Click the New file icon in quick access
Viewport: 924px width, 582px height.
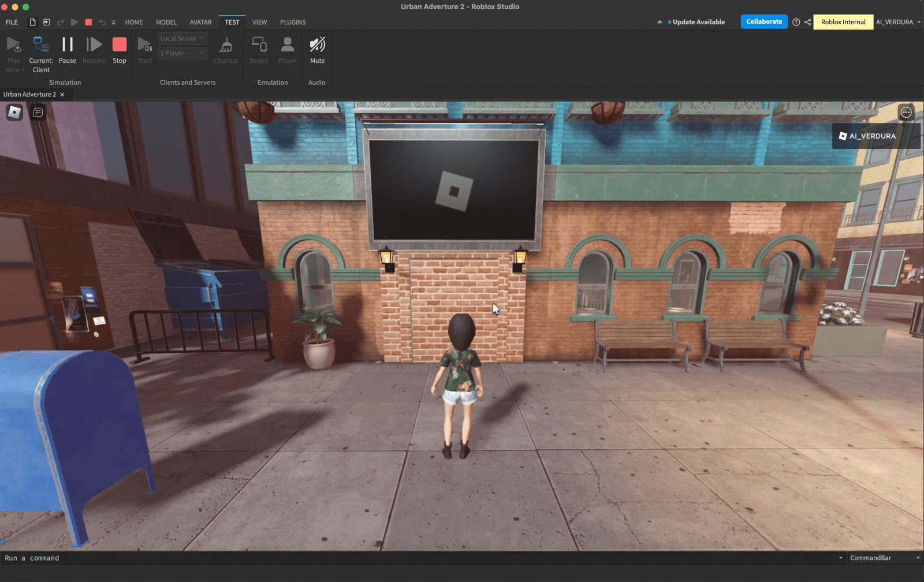[x=32, y=22]
